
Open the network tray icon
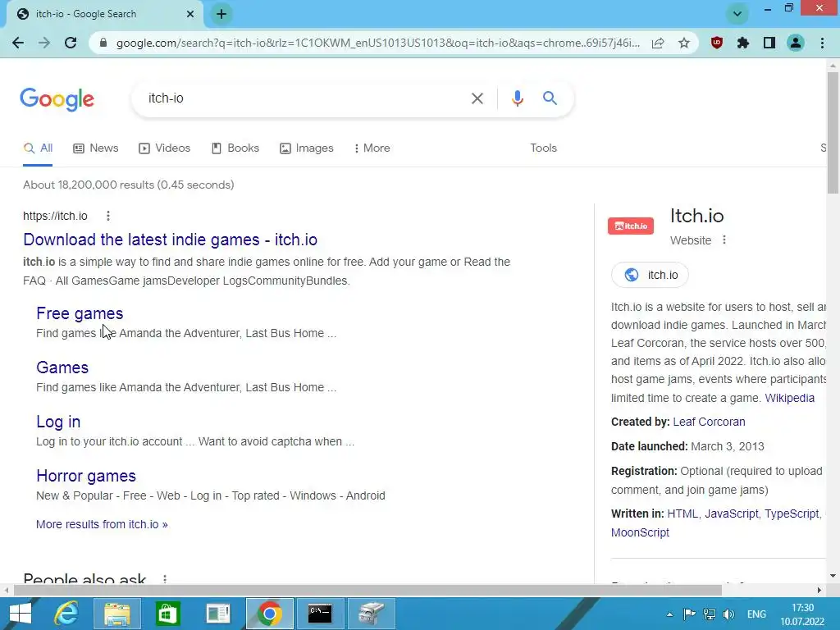point(710,614)
